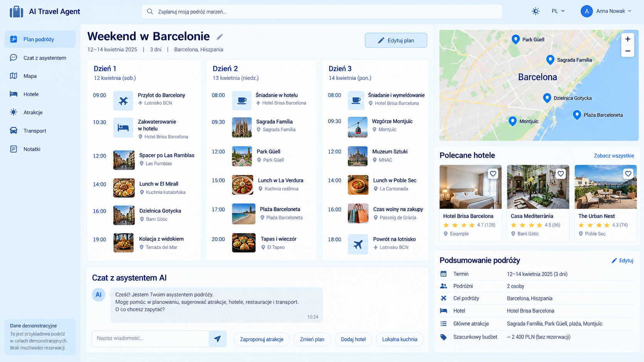
Task: Click the Lokalna kuchnia suggestion chip
Action: pos(399,339)
